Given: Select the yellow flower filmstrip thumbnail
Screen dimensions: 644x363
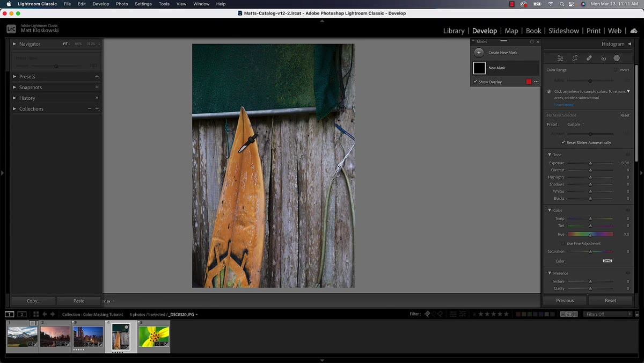Looking at the screenshot, I should 154,337.
